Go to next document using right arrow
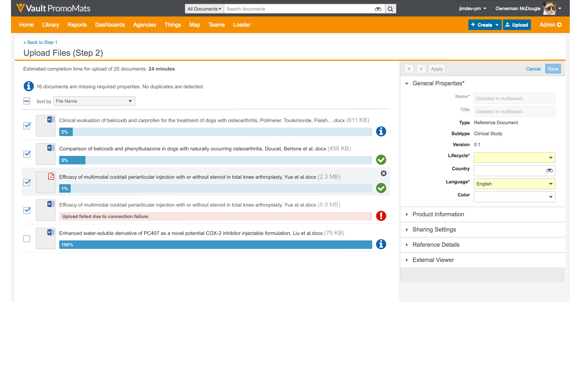This screenshot has width=588, height=368. coord(421,69)
